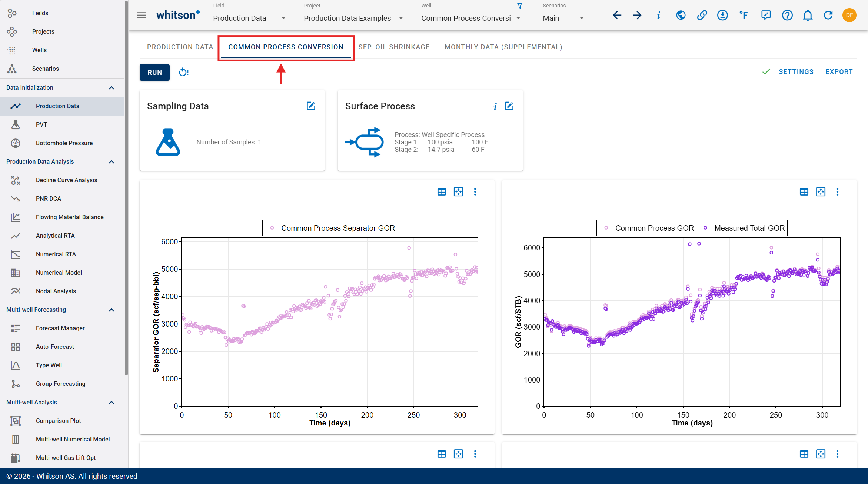Toggle Common Process GOR legend series
Viewport: 868px width, 484px height.
649,228
